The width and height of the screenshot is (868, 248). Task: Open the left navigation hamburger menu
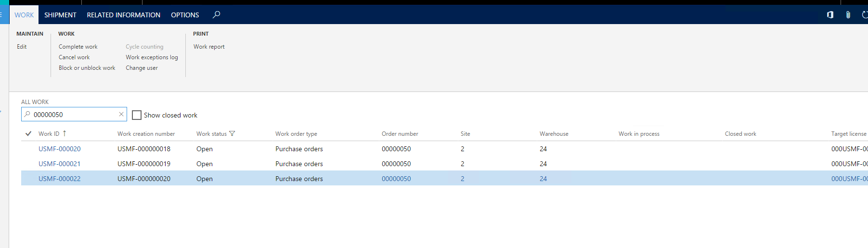1,15
